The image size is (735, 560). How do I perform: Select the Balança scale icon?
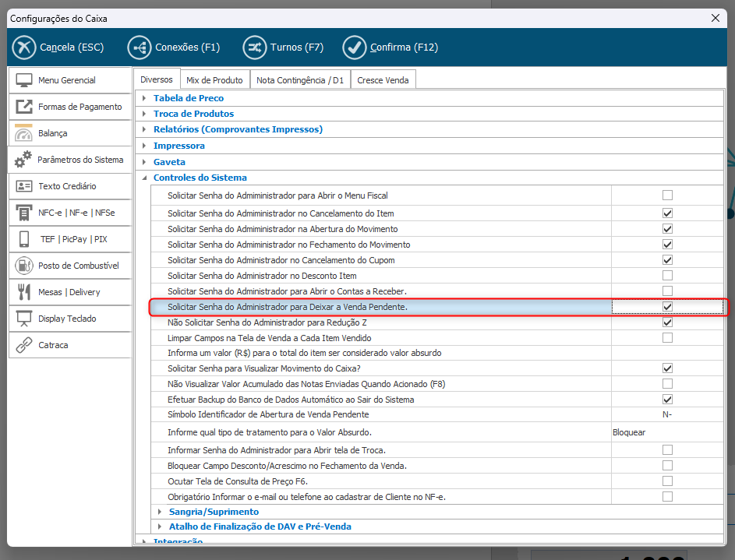coord(24,133)
